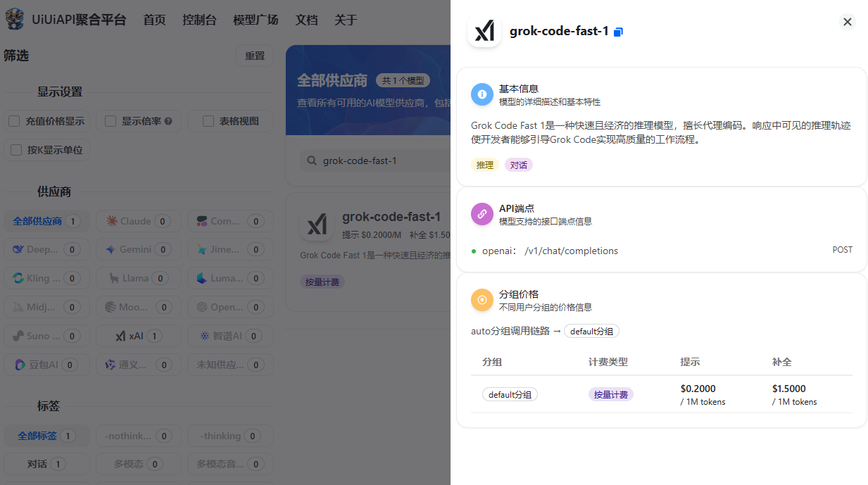Viewport: 868px width, 485px height.
Task: Click the 智谱AI supplier icon
Action: (204, 336)
